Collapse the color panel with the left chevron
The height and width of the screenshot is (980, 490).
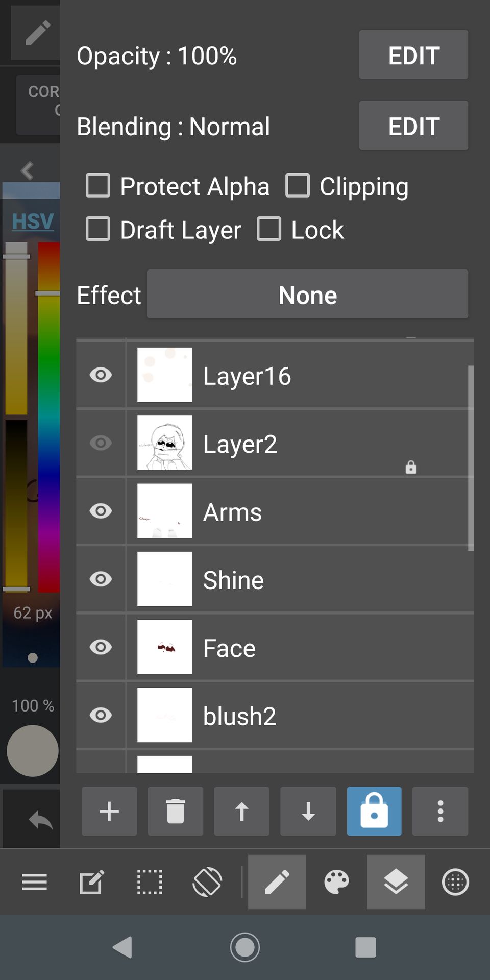[x=28, y=170]
